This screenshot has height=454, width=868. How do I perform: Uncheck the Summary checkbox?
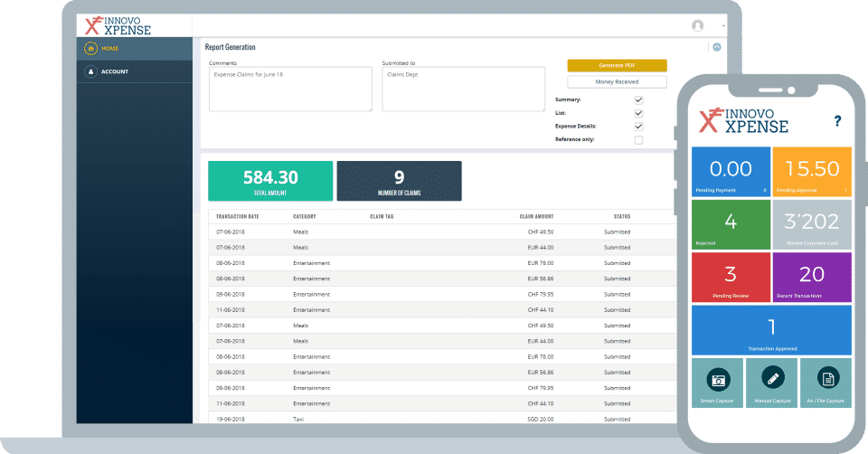pos(638,100)
